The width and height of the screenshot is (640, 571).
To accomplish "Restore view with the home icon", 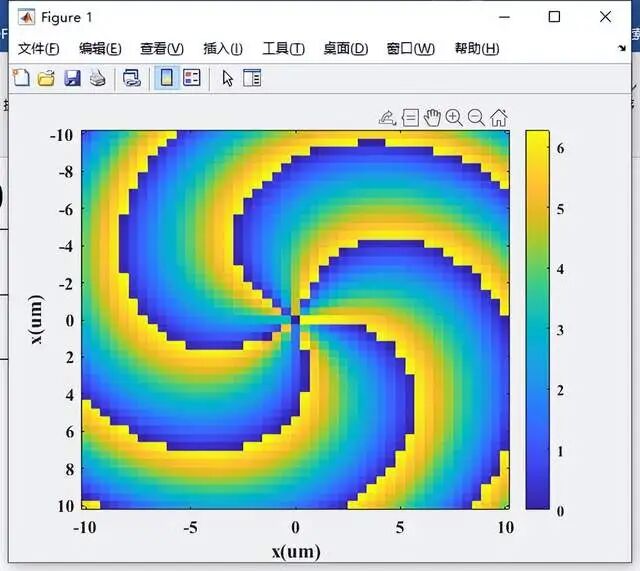I will [498, 118].
